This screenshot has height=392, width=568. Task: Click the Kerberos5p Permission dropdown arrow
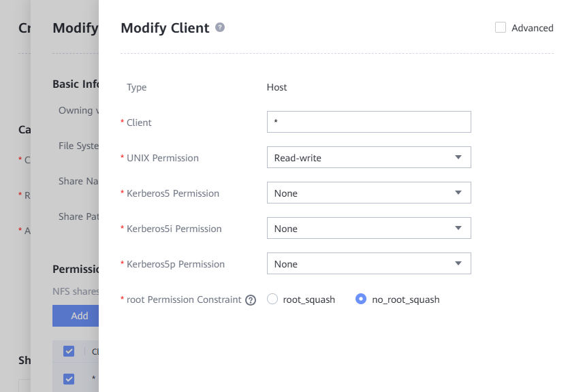tap(458, 263)
